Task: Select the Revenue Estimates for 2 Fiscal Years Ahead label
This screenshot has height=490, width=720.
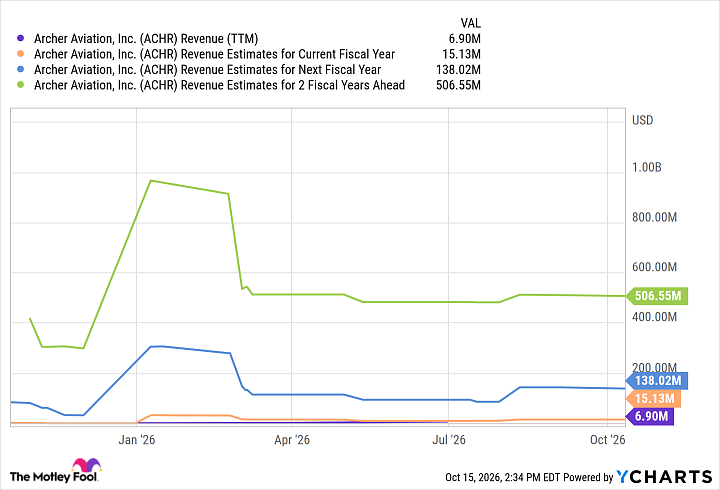Action: point(219,85)
